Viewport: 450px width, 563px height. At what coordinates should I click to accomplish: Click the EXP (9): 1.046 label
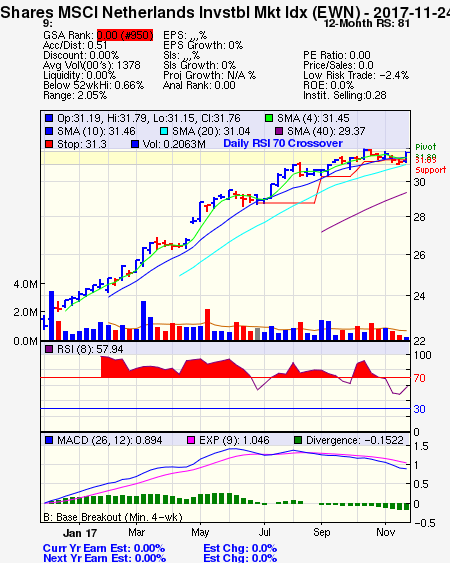234,440
